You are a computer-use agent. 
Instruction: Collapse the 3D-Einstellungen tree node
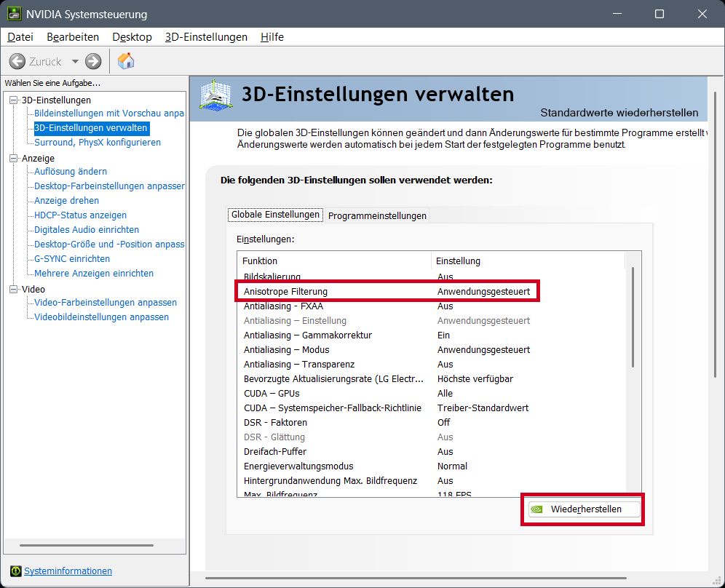(13, 100)
